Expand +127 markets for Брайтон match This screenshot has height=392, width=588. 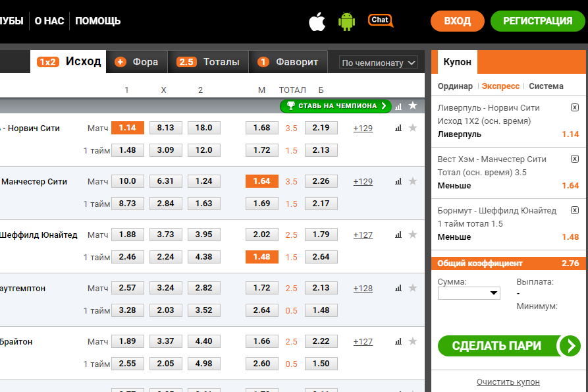point(363,341)
